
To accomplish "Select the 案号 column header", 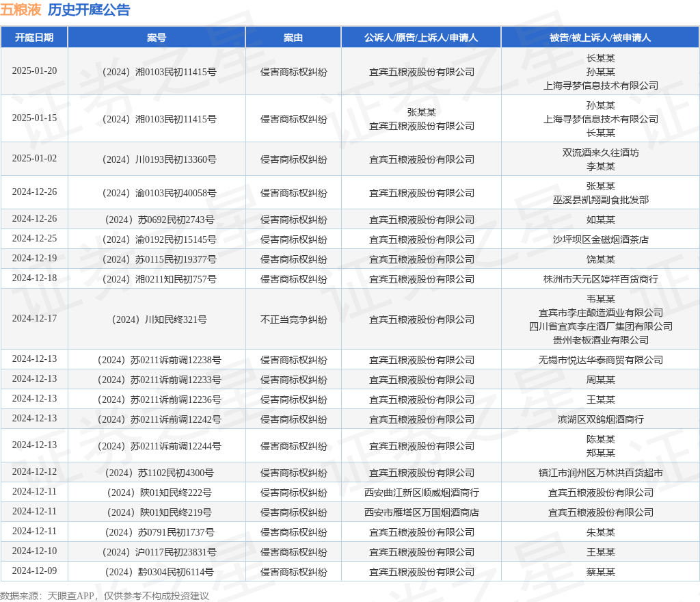I will [x=157, y=38].
